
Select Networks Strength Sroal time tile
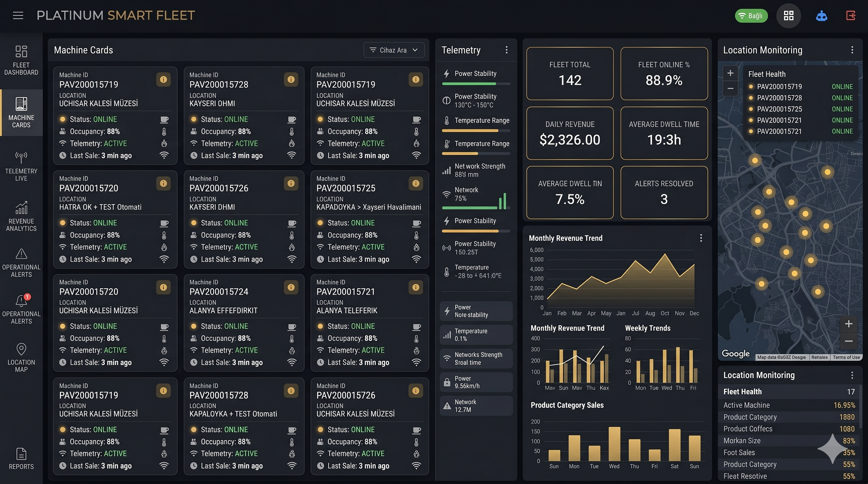pyautogui.click(x=476, y=359)
